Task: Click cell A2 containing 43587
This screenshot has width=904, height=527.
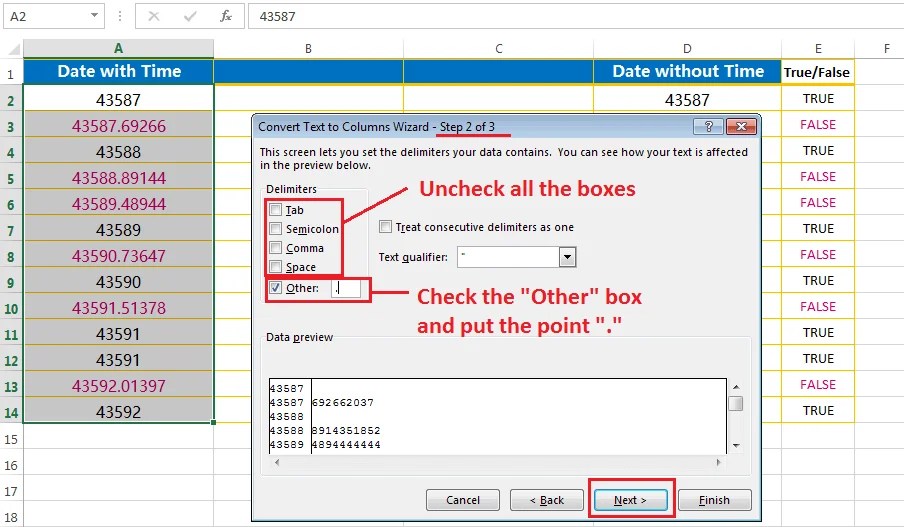Action: (118, 100)
